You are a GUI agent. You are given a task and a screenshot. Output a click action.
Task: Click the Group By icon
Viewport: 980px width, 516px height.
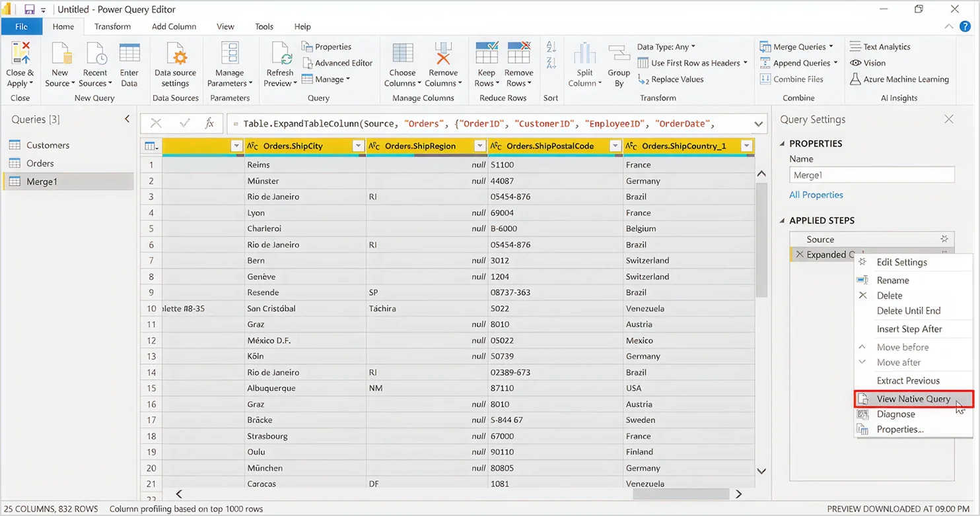click(x=619, y=54)
